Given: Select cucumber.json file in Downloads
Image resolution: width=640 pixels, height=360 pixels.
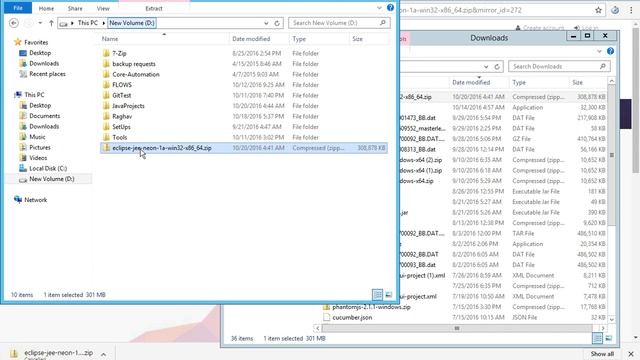Looking at the screenshot, I should coord(352,318).
